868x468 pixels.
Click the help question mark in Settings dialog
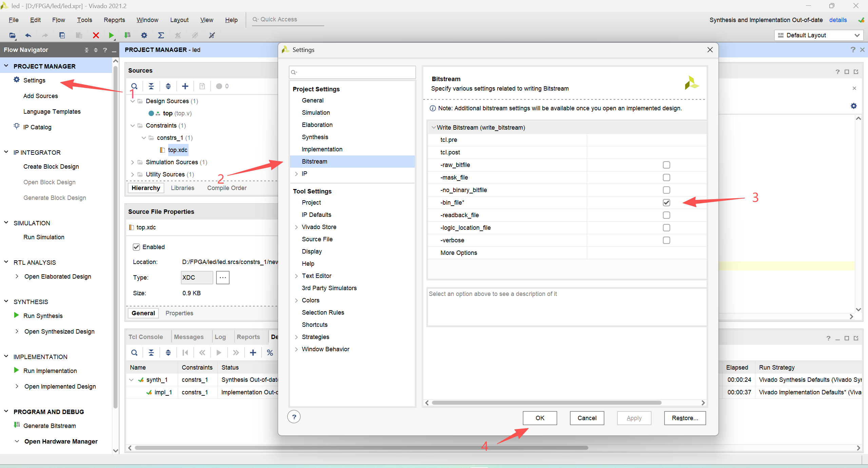pos(294,417)
